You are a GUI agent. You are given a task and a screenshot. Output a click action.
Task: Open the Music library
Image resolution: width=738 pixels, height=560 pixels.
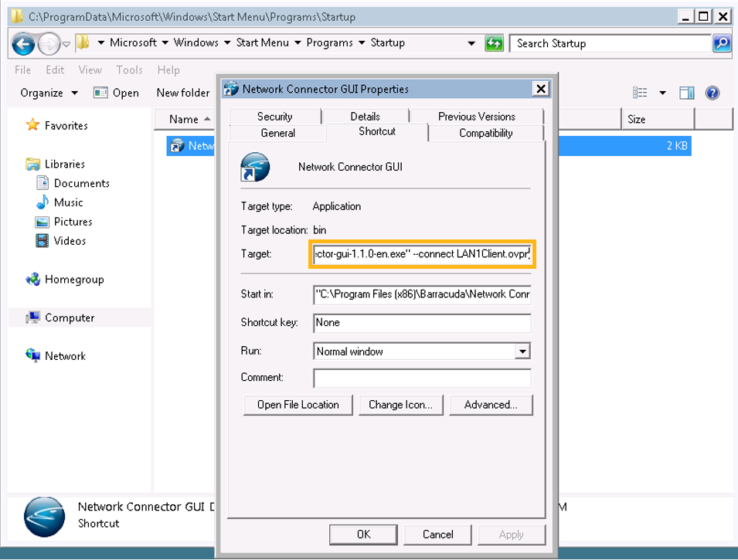(68, 202)
